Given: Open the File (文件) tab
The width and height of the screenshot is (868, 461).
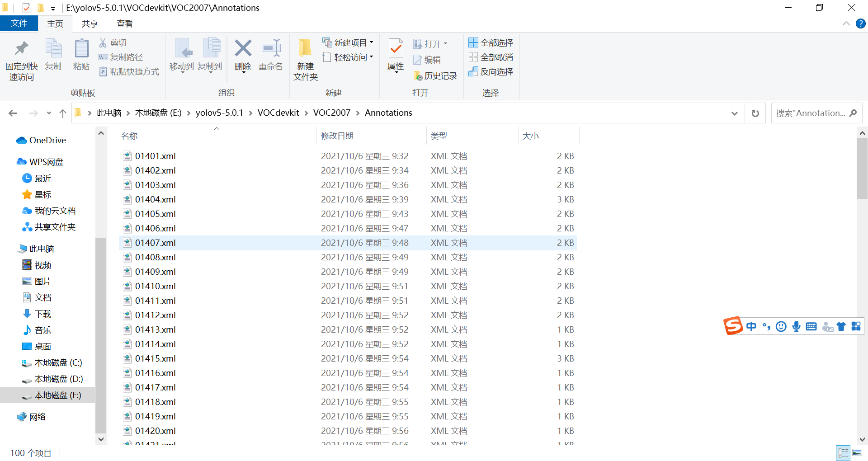Looking at the screenshot, I should point(19,24).
